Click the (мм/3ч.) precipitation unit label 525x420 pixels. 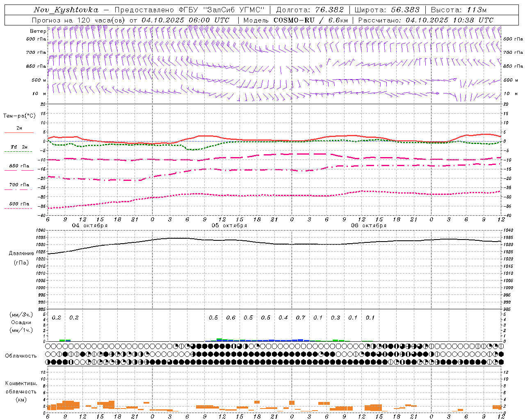coord(21,315)
